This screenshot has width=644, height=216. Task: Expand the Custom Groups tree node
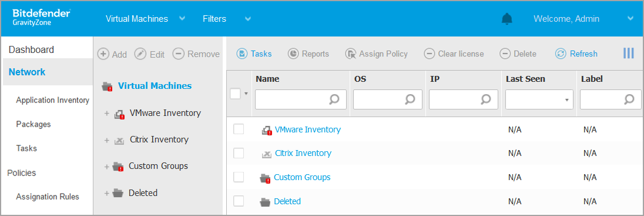point(107,167)
